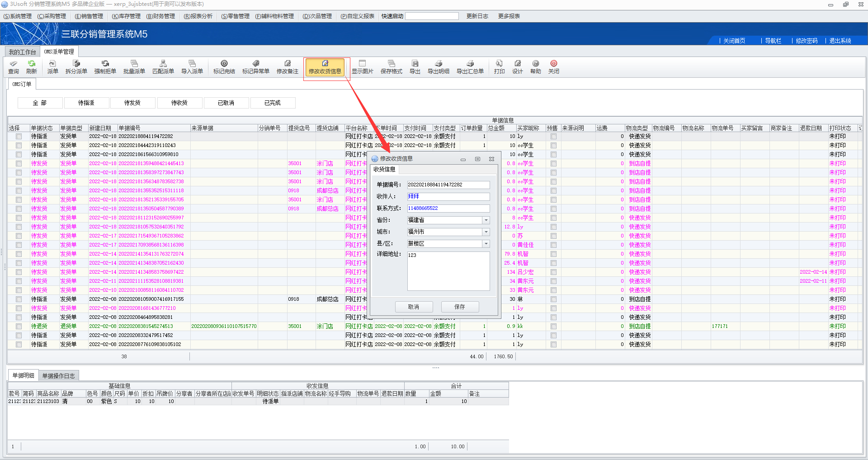Click the 派单 dispatch icon
Image resolution: width=868 pixels, height=460 pixels.
(53, 67)
